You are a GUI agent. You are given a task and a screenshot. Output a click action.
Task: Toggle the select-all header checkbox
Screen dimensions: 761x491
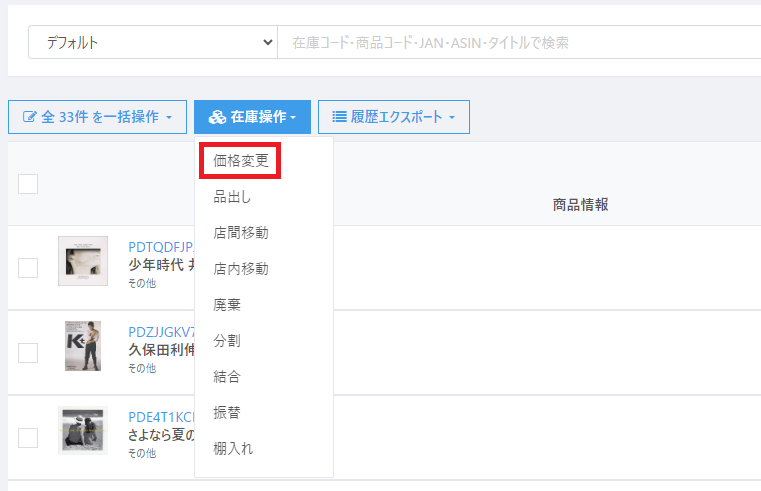(28, 184)
